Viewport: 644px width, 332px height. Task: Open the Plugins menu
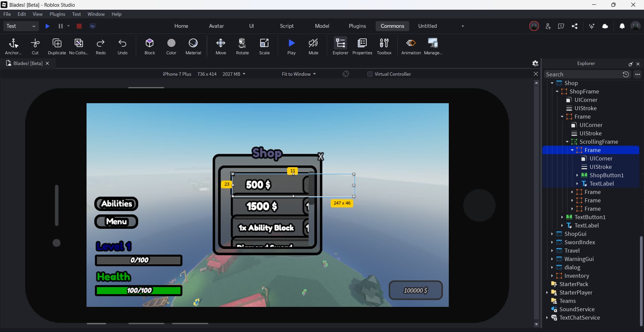pyautogui.click(x=57, y=14)
